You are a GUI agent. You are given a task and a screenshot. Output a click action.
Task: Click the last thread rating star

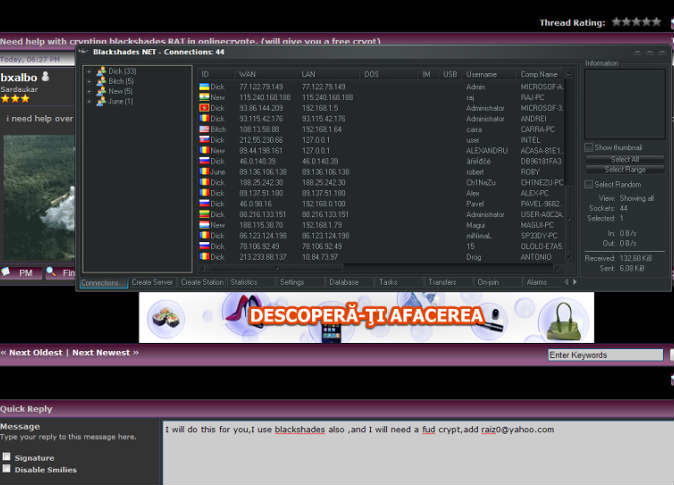(655, 21)
